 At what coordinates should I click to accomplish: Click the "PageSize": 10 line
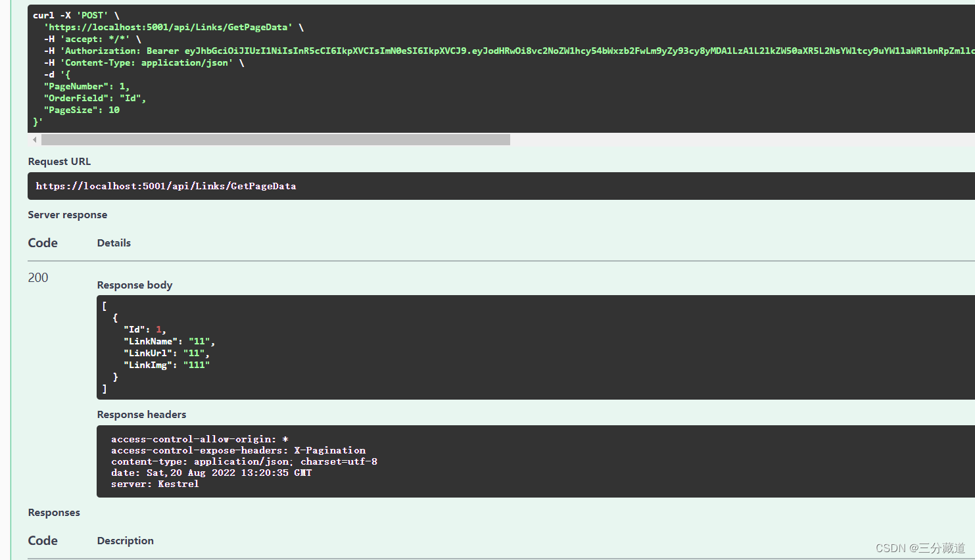82,110
